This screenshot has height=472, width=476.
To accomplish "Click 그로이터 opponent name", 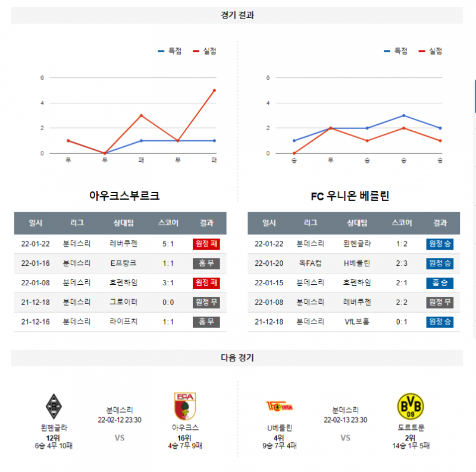I will [x=124, y=302].
